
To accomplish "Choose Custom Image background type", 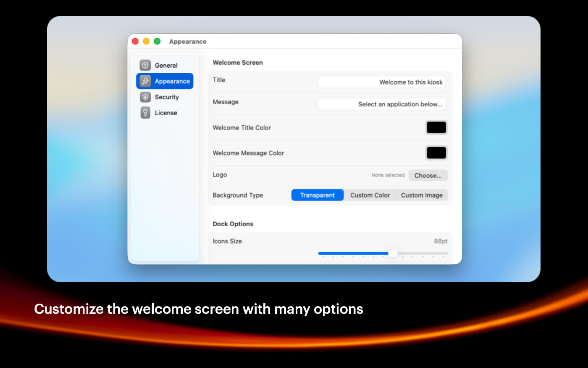I will 422,195.
